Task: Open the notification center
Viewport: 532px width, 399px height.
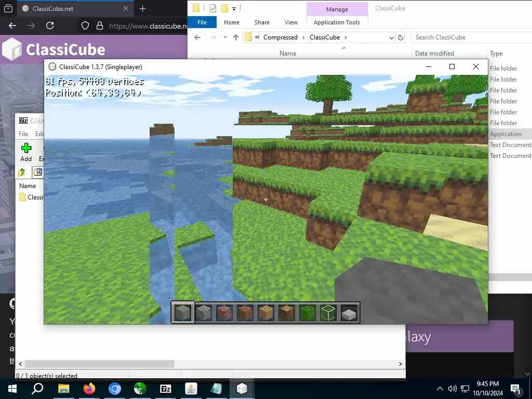Action: click(516, 390)
